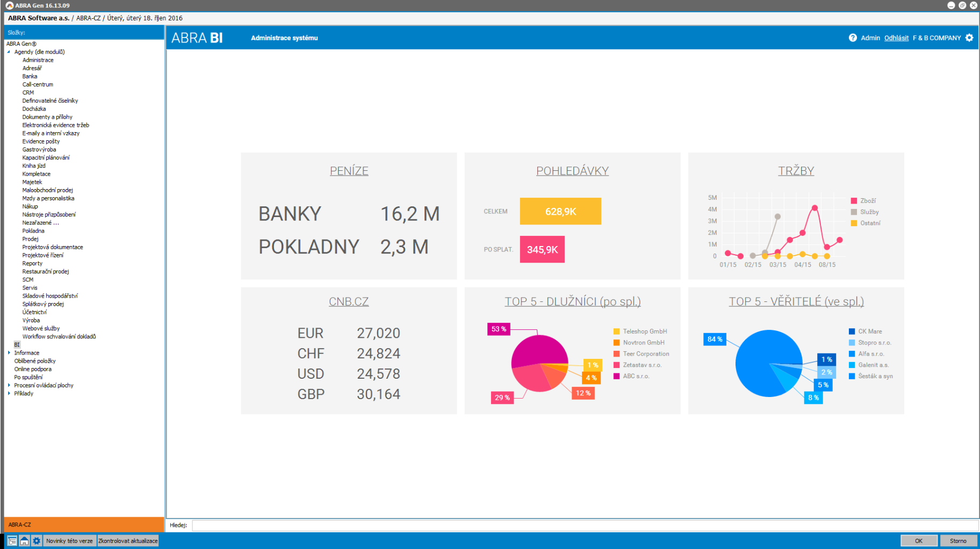This screenshot has width=980, height=549.
Task: Open Administrace systému menu item
Action: pos(284,38)
